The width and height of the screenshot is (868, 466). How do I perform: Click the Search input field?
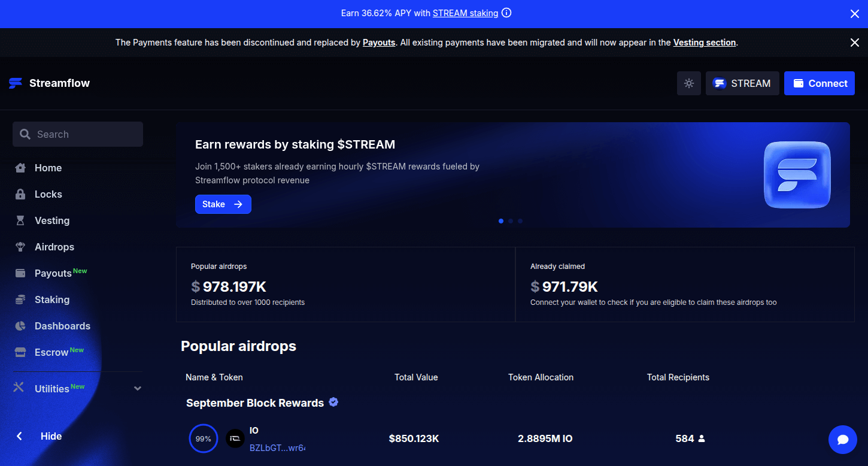(78, 134)
